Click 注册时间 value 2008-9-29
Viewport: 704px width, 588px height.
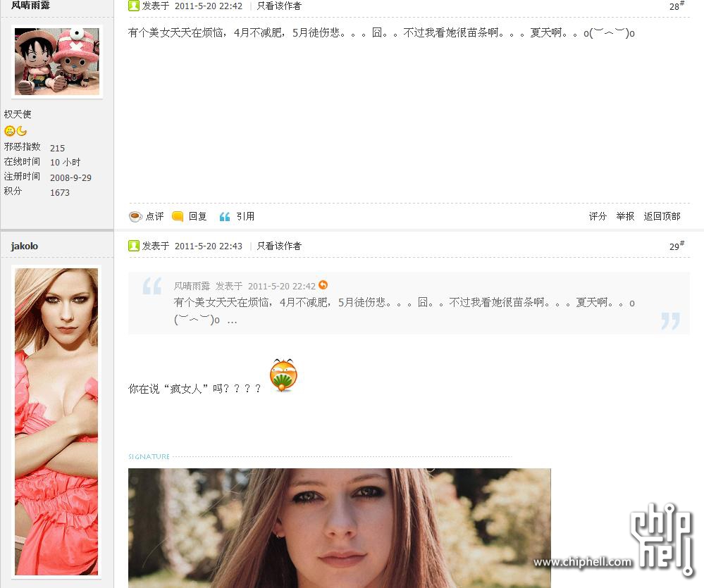70,177
